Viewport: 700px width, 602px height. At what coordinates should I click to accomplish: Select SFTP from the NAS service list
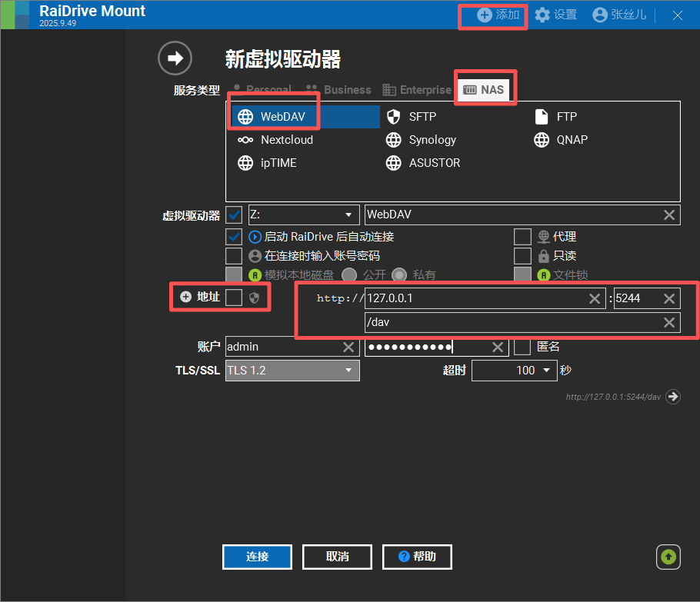pos(422,117)
